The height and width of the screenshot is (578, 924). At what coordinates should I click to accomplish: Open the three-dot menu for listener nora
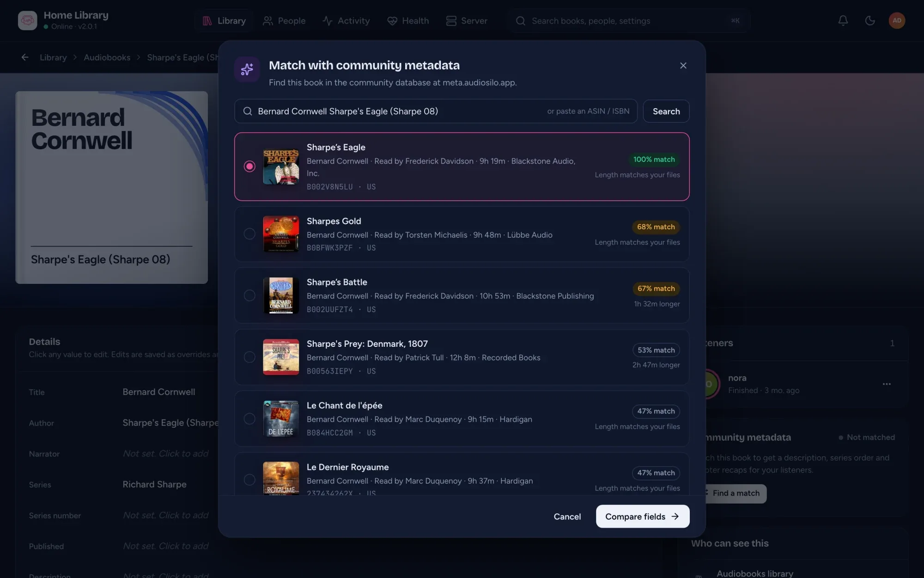[x=886, y=384]
